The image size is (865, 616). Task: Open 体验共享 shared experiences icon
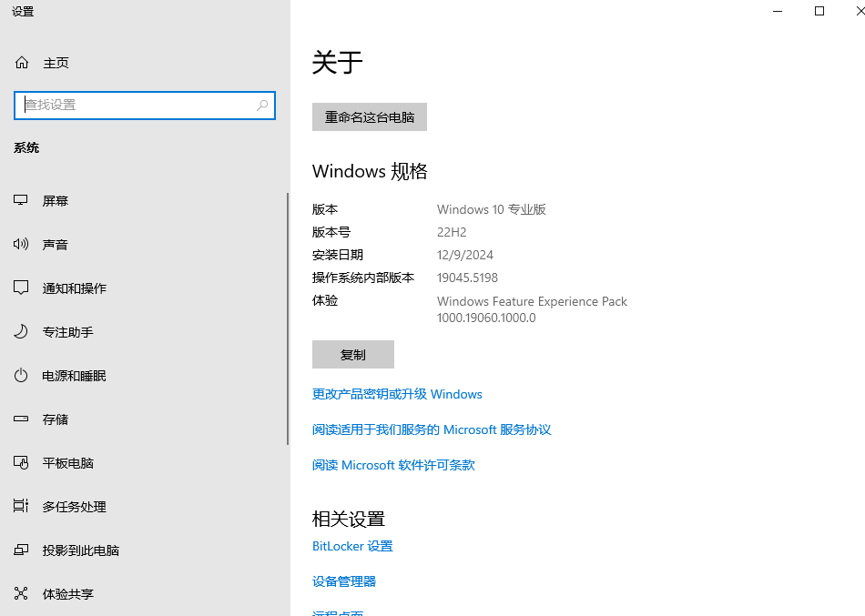[x=22, y=594]
